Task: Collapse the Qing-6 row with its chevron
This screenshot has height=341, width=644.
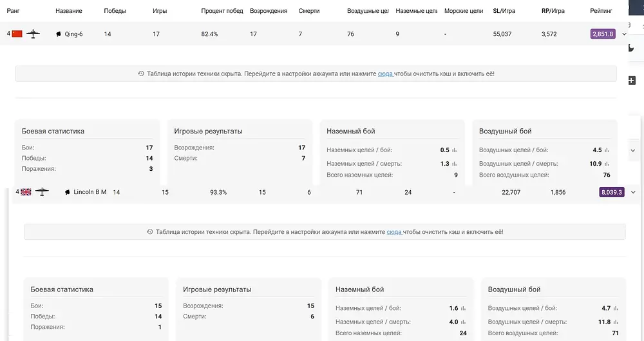Action: 624,34
